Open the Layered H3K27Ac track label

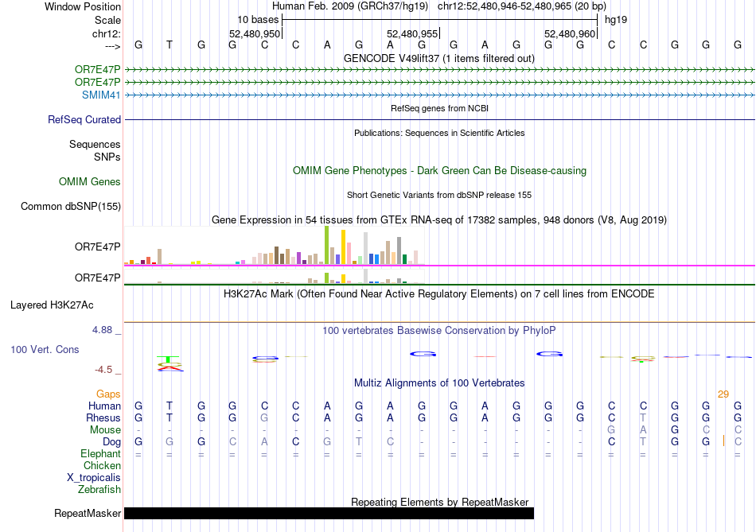point(52,305)
